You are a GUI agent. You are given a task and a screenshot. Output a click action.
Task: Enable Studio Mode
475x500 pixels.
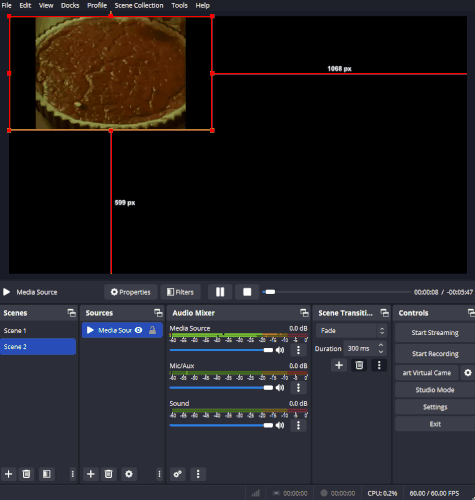[435, 390]
